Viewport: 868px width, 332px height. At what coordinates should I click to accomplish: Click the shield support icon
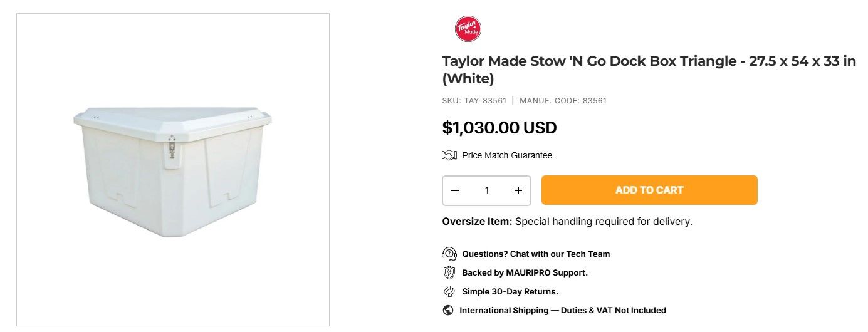click(x=449, y=272)
